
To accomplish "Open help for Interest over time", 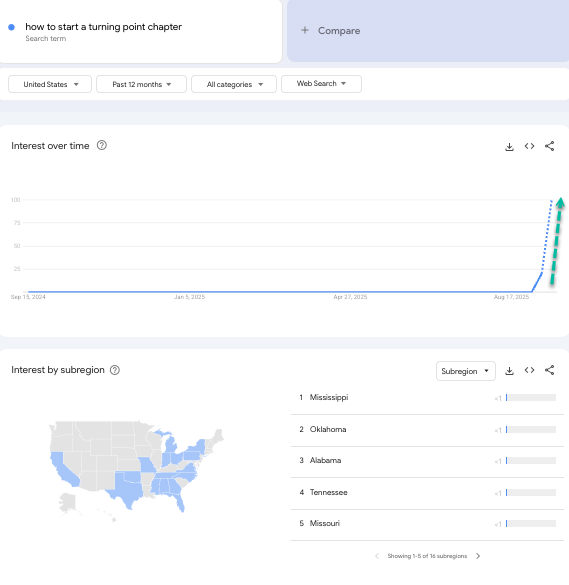I will (101, 145).
